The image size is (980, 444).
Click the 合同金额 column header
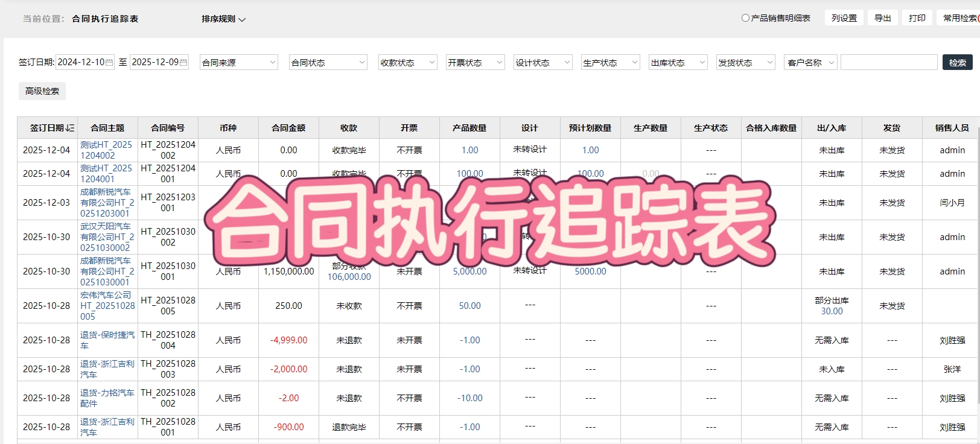(288, 128)
